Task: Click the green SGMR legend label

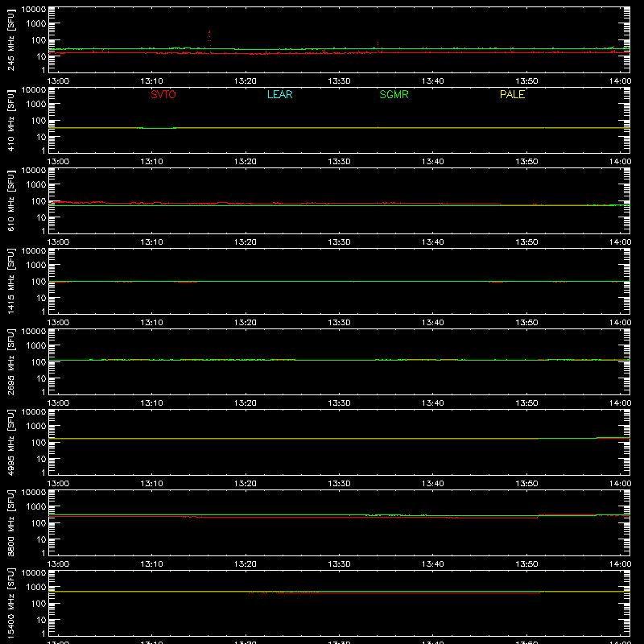Action: pos(394,94)
